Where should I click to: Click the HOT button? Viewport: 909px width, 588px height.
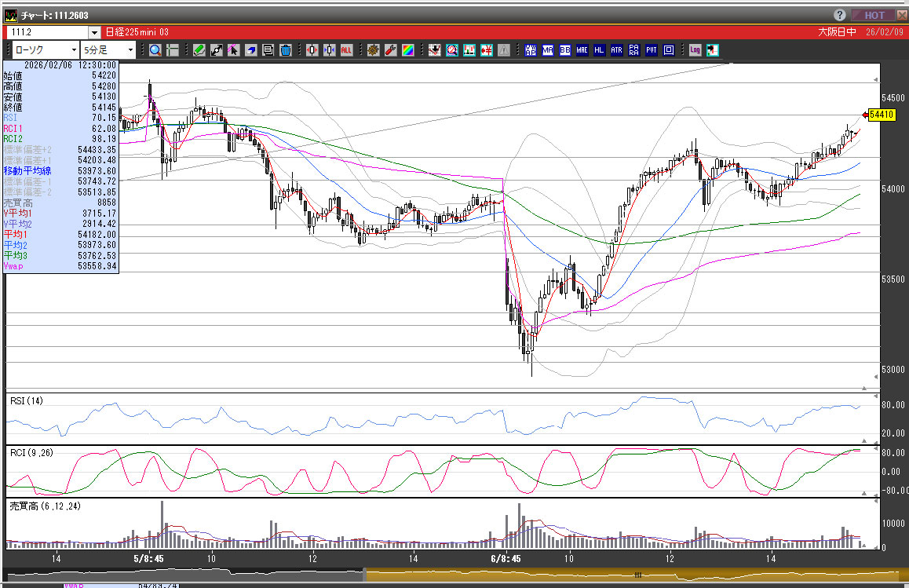coord(874,15)
